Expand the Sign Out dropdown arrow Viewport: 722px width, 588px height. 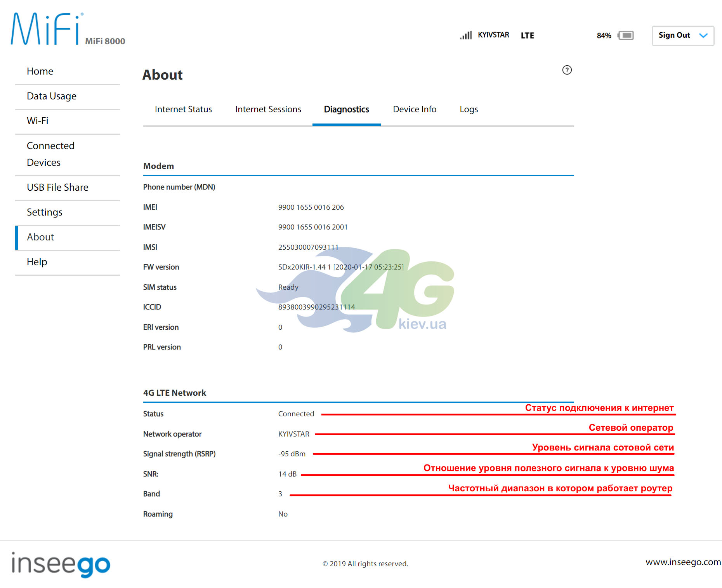click(x=703, y=35)
